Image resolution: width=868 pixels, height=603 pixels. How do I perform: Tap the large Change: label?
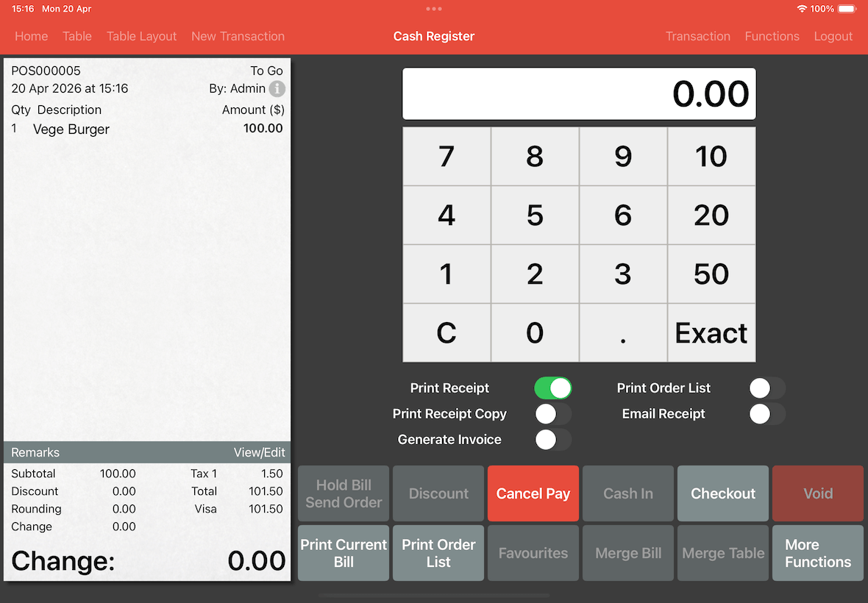[x=63, y=561]
